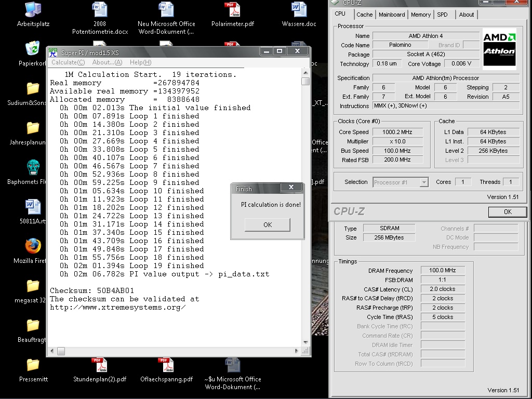This screenshot has height=399, width=532.
Task: Click the Instructions field MMX (+), 3DNow! (+)
Action: (x=446, y=105)
